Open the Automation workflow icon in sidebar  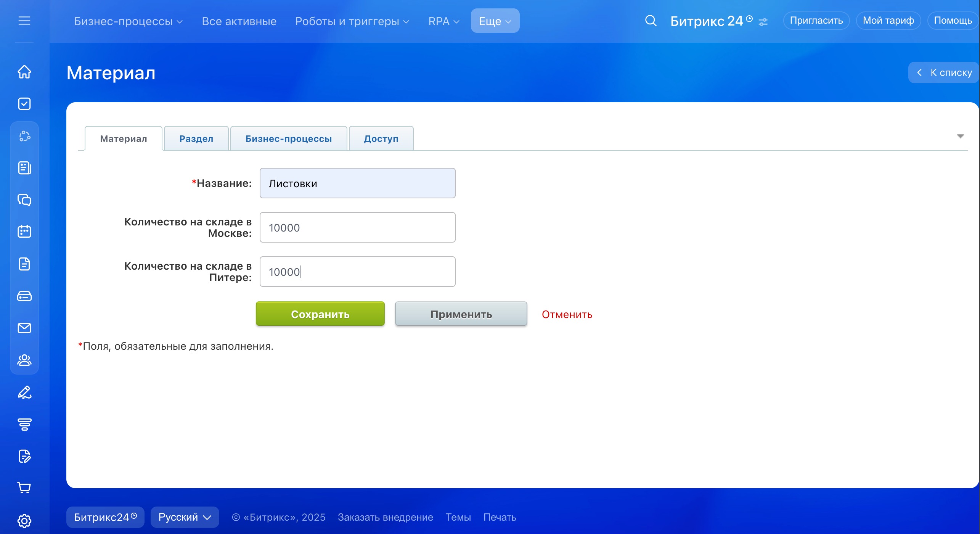point(24,136)
